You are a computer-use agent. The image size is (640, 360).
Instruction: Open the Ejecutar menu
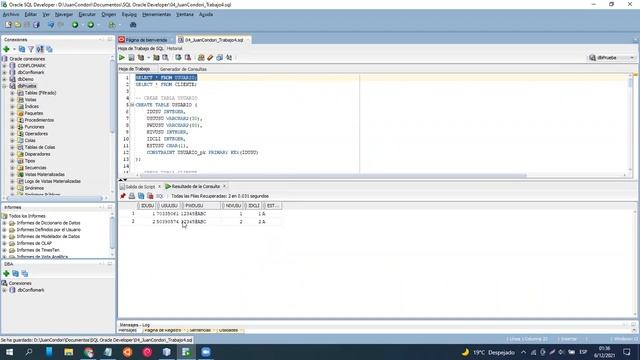(x=87, y=14)
